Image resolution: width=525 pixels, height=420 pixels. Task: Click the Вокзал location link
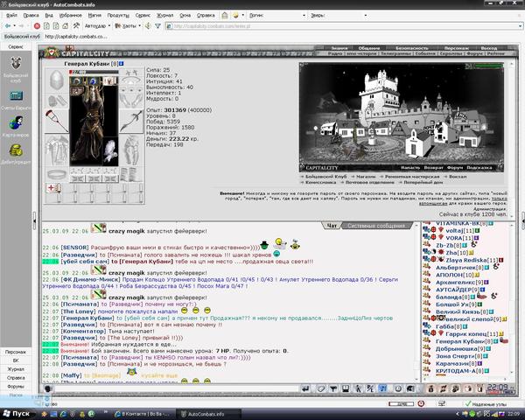click(458, 176)
